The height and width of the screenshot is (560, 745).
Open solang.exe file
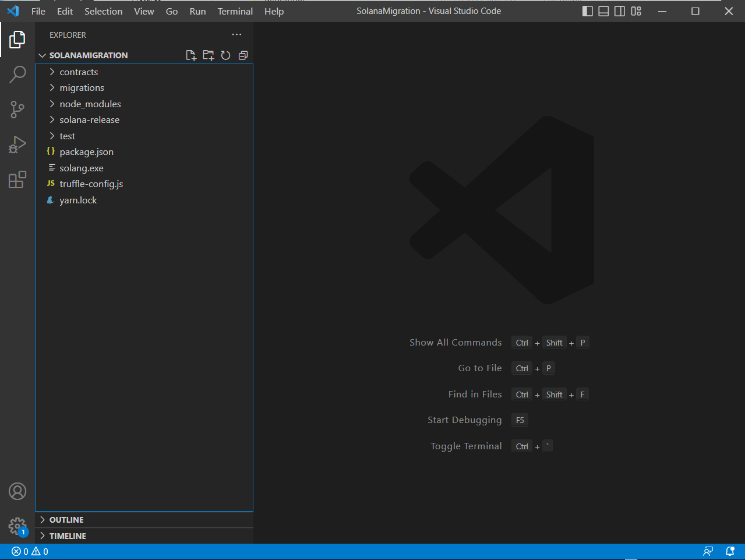[144, 168]
